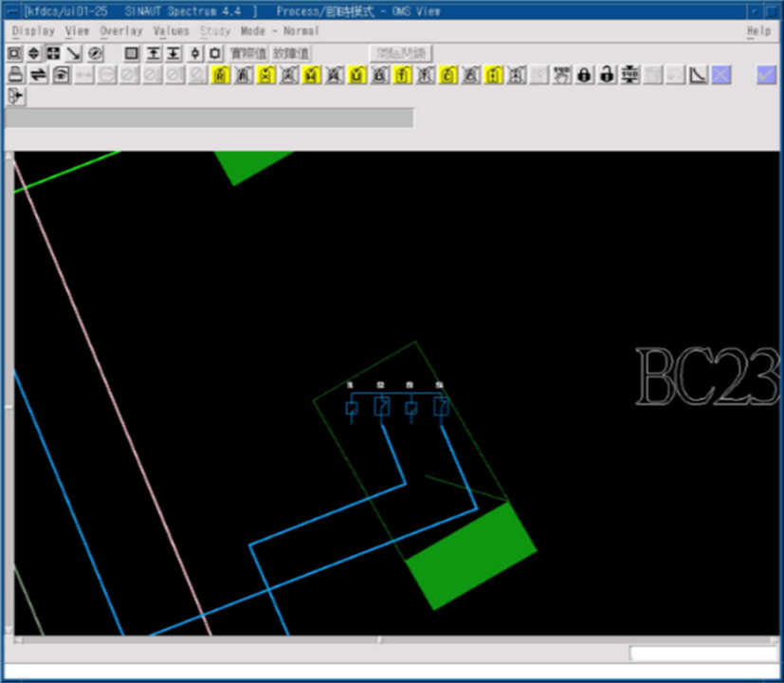Click the open padlock icon

tap(607, 75)
